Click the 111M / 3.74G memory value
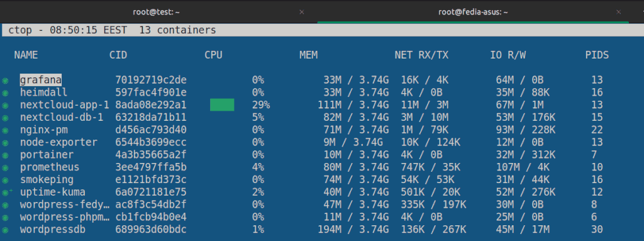 [353, 105]
